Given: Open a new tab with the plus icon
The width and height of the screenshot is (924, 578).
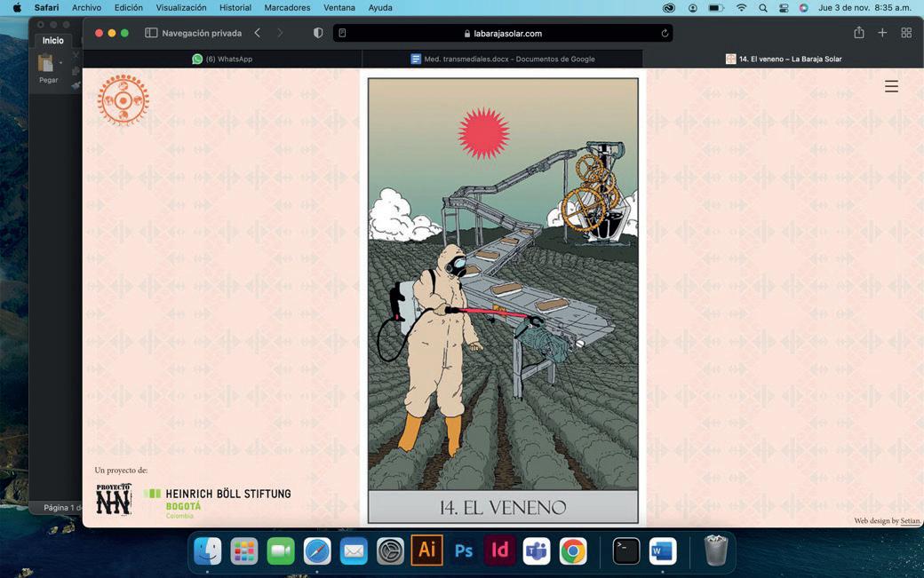Looking at the screenshot, I should coord(882,33).
